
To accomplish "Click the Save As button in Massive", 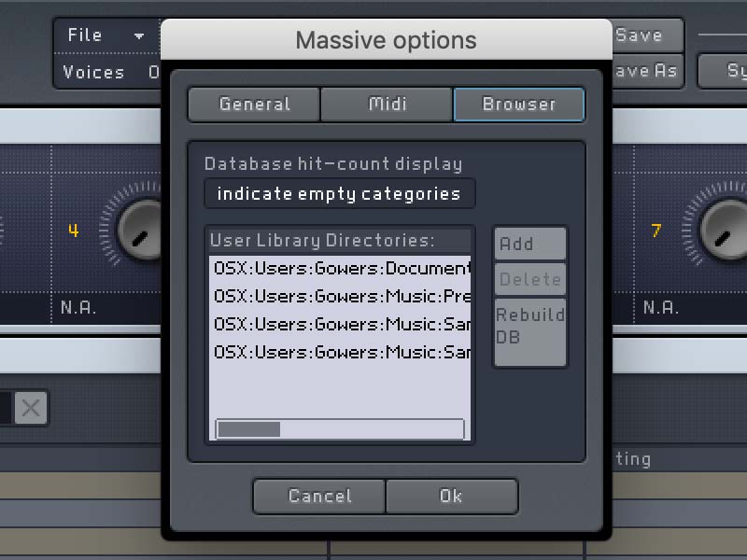I will 647,71.
